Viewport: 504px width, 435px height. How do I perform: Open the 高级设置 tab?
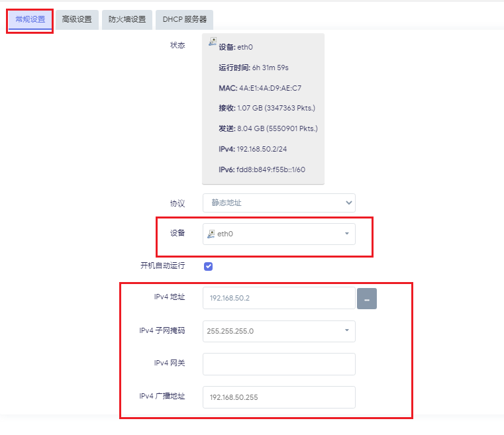click(x=77, y=19)
